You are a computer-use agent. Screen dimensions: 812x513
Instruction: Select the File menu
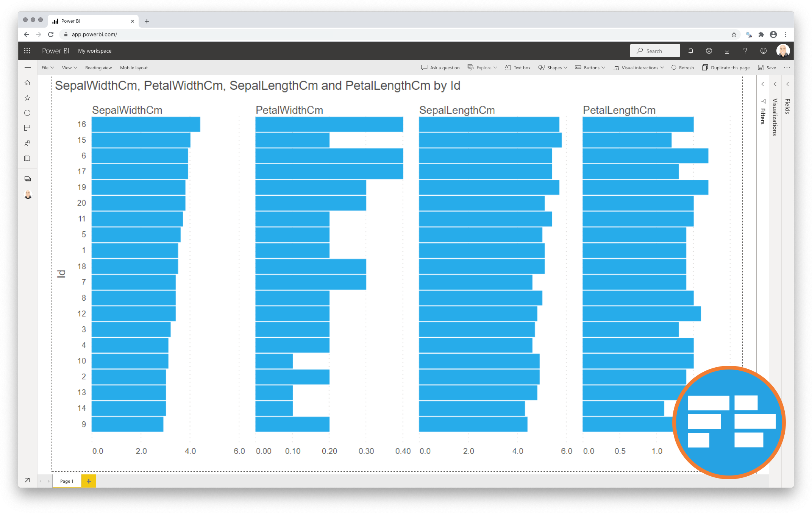pyautogui.click(x=47, y=67)
